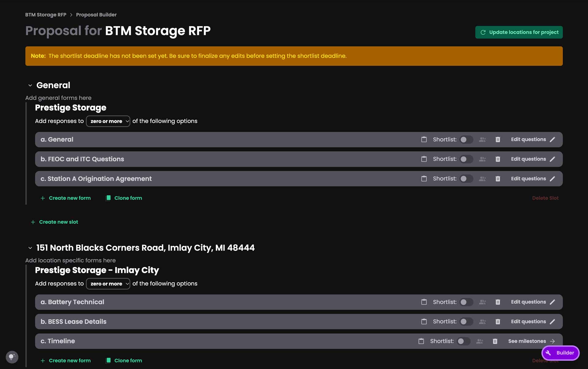Click Edit questions for General form
The height and width of the screenshot is (369, 588).
533,139
